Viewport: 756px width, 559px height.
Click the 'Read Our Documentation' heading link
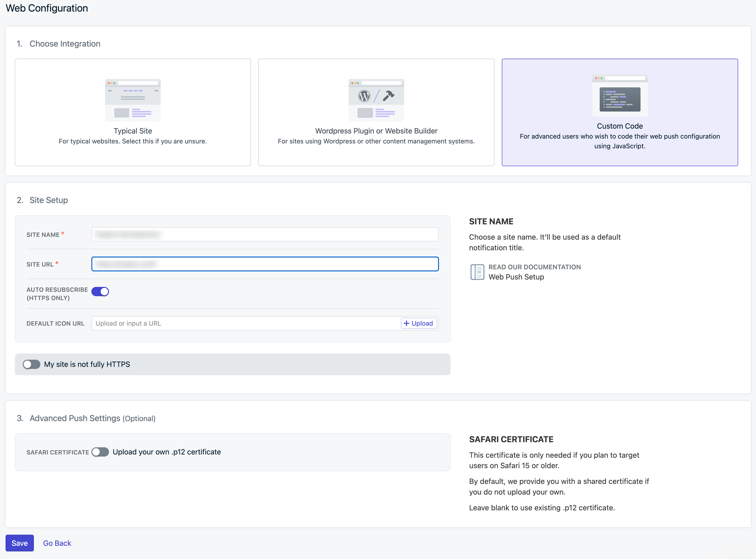(534, 267)
